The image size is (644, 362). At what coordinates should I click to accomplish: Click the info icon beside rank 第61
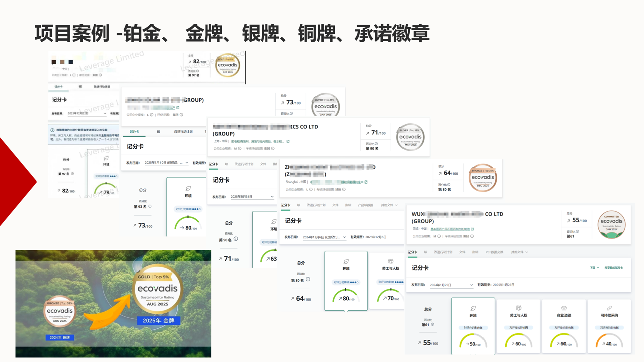pyautogui.click(x=433, y=324)
